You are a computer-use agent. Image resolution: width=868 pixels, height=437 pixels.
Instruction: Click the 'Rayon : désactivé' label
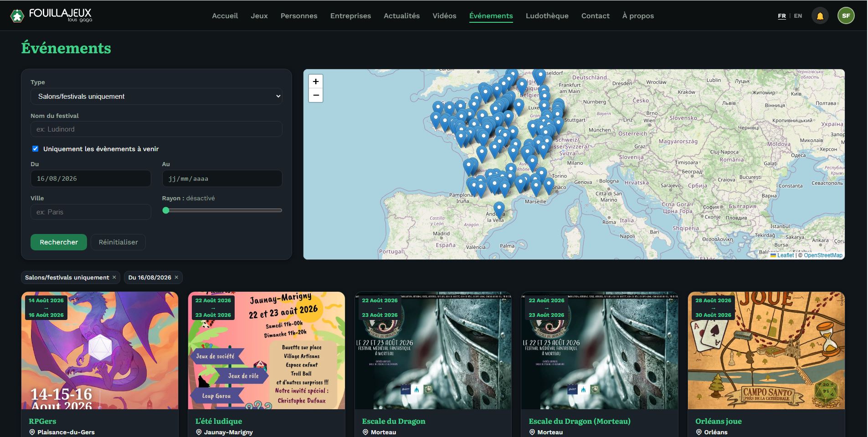[x=188, y=198]
